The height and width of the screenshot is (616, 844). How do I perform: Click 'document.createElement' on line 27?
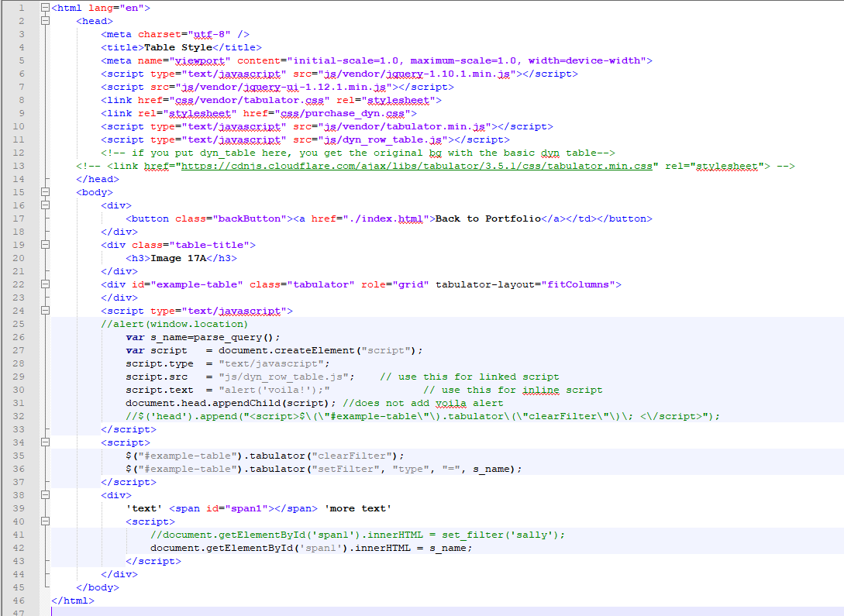[x=287, y=350]
